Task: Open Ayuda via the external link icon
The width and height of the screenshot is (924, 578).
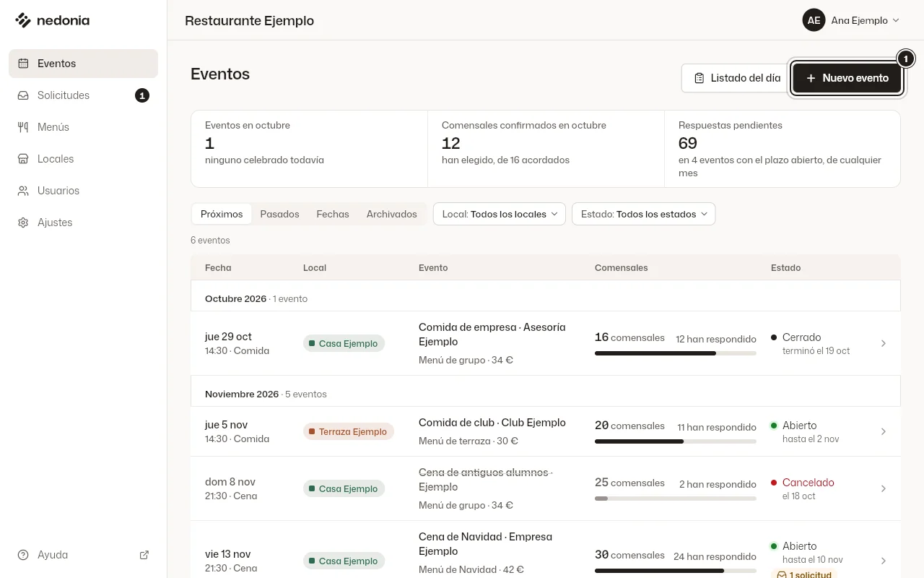Action: point(144,555)
